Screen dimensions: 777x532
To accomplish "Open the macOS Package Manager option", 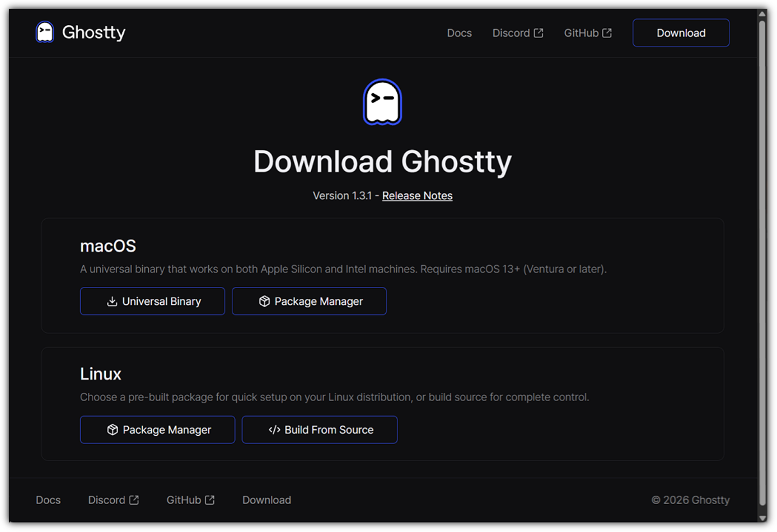I will 309,302.
